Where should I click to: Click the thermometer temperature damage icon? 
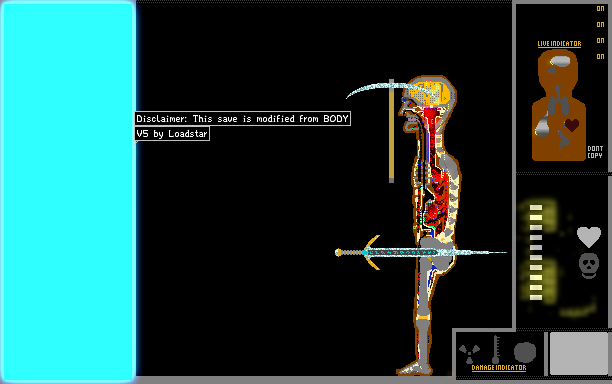point(496,349)
